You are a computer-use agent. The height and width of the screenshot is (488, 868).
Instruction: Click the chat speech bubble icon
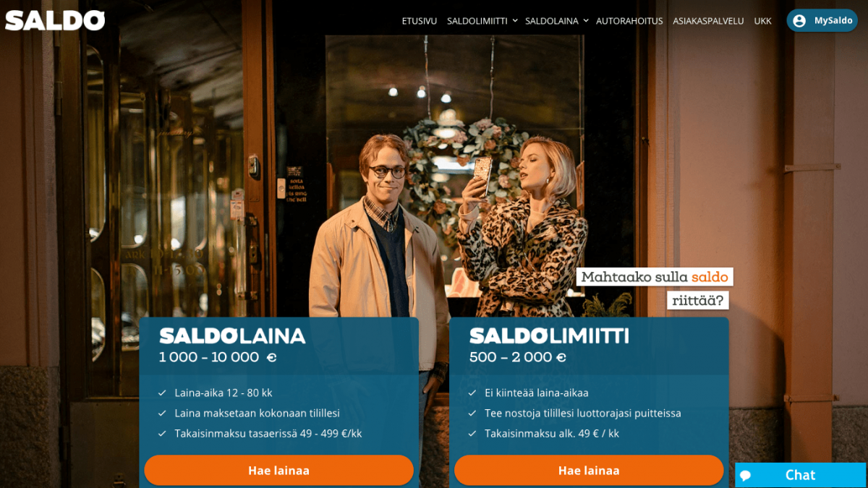tap(746, 476)
